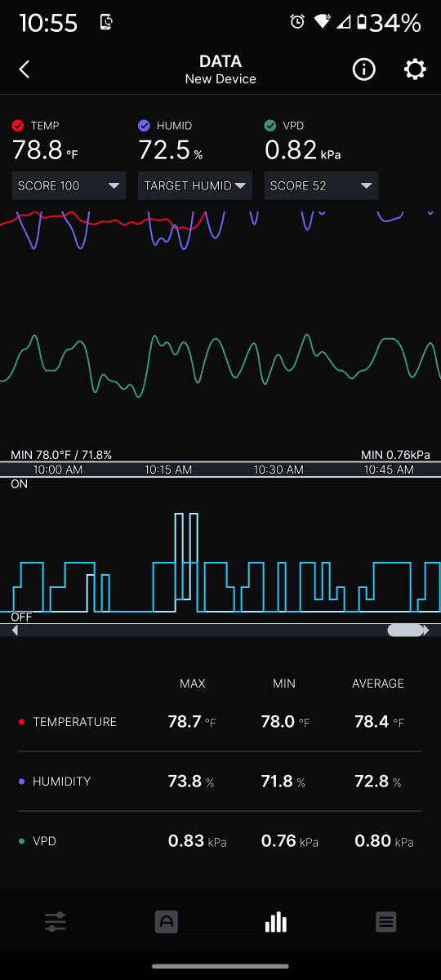The image size is (441, 980).
Task: Expand the SCORE 100 dropdown
Action: click(69, 185)
